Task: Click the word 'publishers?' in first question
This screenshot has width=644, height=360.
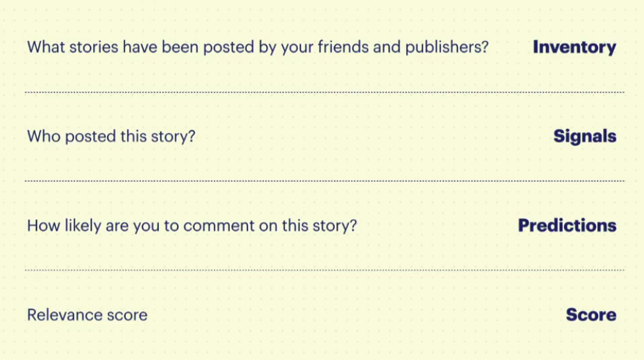Action: [x=447, y=48]
